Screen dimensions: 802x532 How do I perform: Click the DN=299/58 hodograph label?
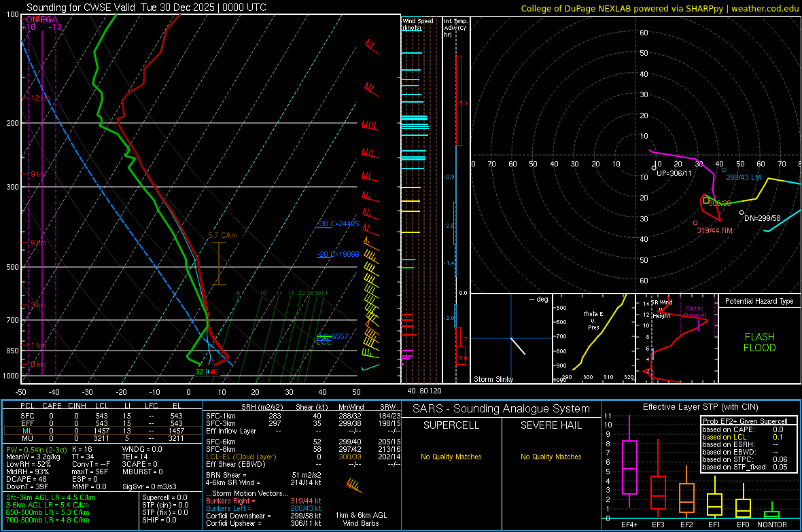(x=762, y=218)
